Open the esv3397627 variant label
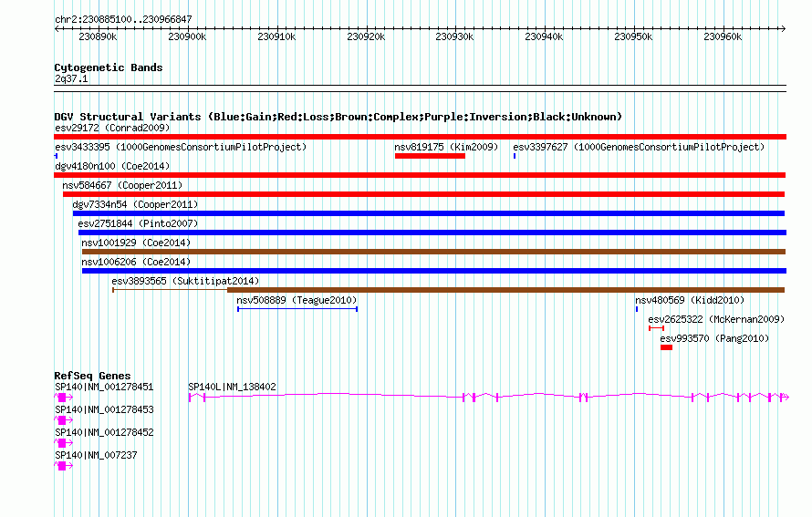The width and height of the screenshot is (812, 517). [x=639, y=147]
